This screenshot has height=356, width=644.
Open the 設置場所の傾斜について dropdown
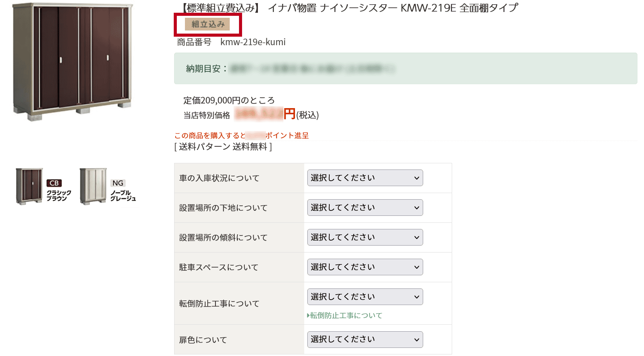[x=365, y=237]
